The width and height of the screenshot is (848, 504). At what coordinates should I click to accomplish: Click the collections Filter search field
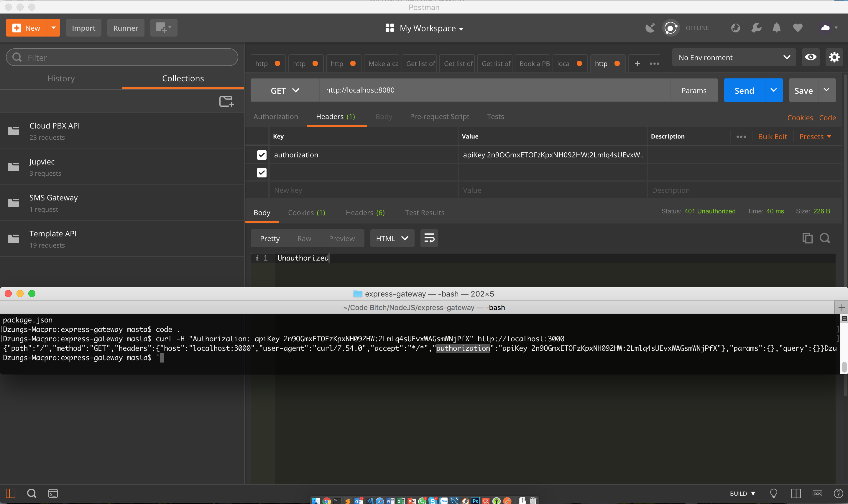[122, 57]
